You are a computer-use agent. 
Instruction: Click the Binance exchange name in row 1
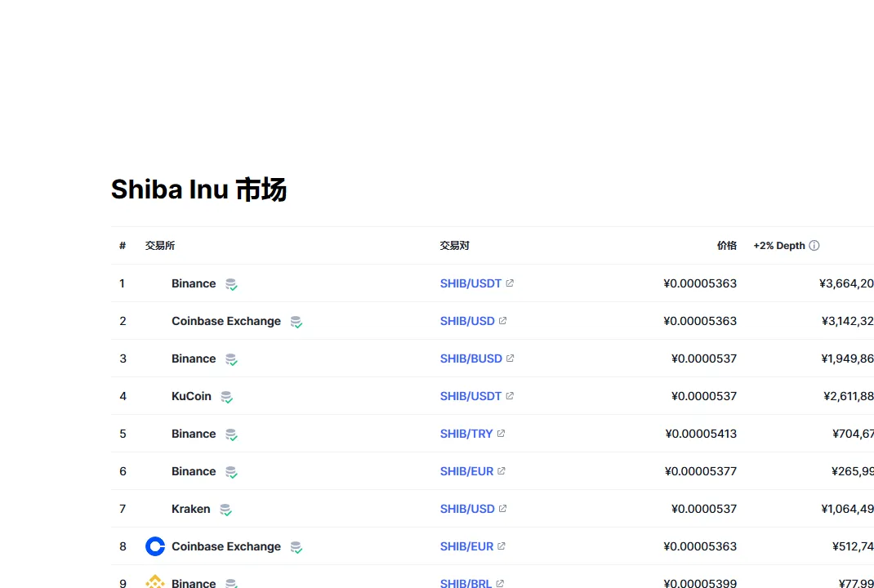(x=194, y=283)
